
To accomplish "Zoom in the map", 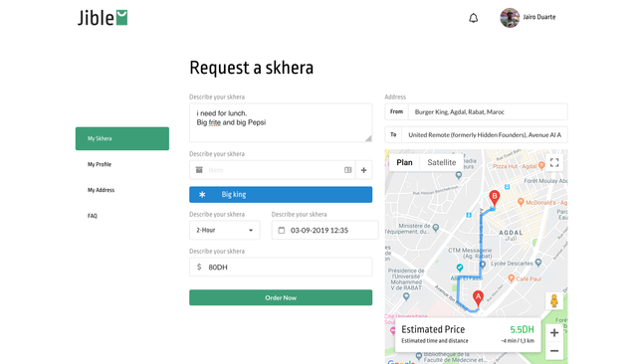I will tap(554, 333).
